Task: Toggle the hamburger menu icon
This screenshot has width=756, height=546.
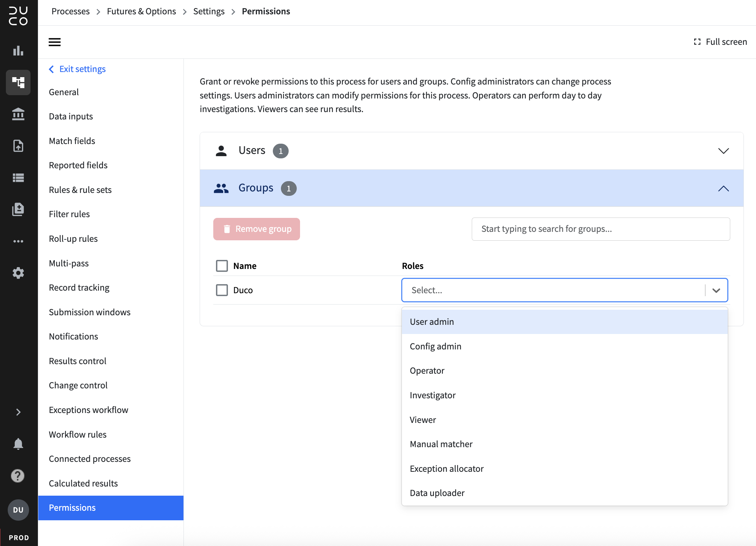Action: [x=55, y=42]
